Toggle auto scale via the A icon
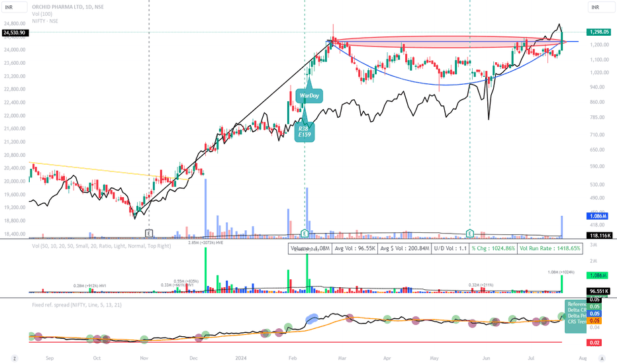Screen dimensions: 617x364 (x=602, y=358)
